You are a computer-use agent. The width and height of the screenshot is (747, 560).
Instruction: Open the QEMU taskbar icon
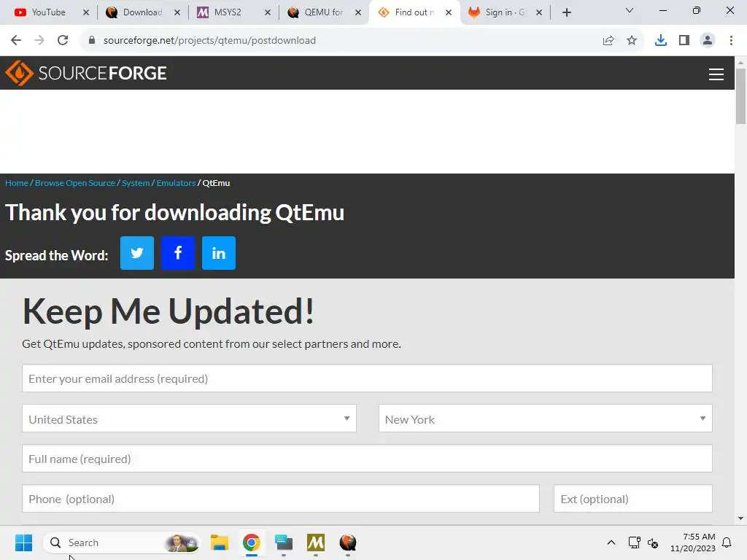coord(348,542)
